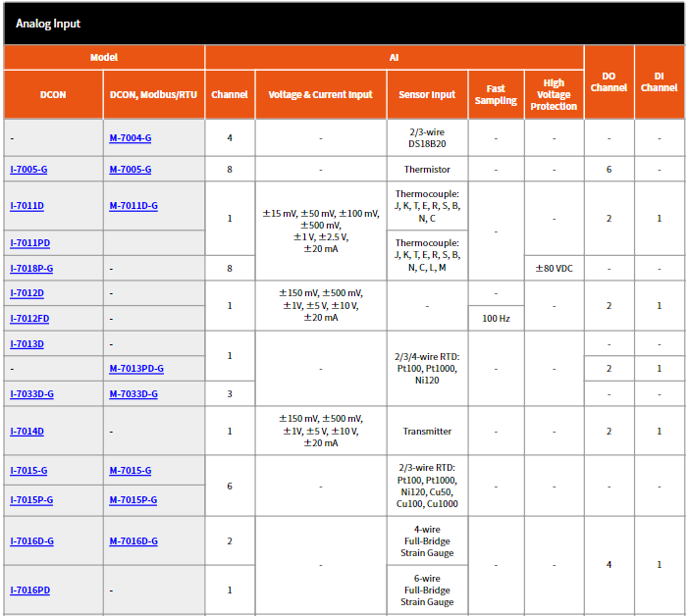Image resolution: width=689 pixels, height=616 pixels.
Task: Open the M-7015-G model link
Action: [131, 471]
